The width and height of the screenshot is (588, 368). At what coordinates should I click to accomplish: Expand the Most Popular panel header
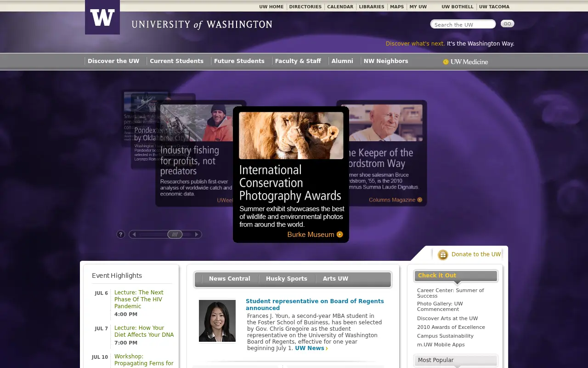456,360
